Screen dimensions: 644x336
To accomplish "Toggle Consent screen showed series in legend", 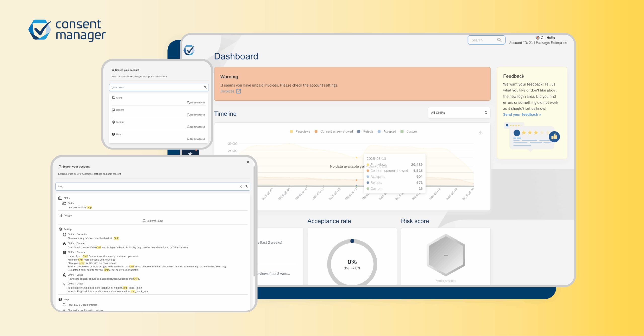I will (334, 131).
